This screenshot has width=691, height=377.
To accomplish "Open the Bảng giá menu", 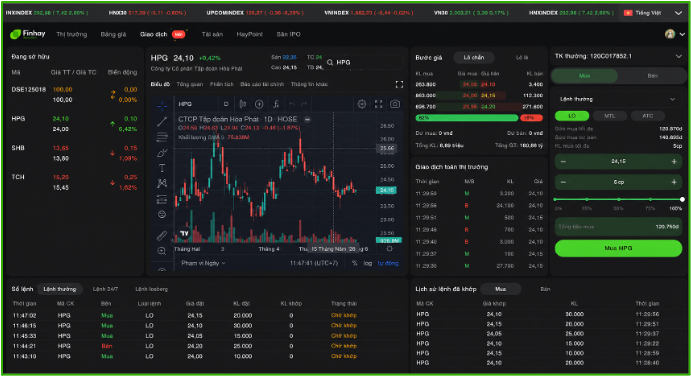I will click(113, 34).
